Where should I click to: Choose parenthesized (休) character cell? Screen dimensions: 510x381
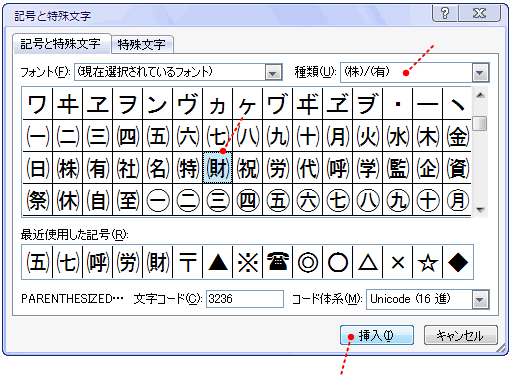pyautogui.click(x=68, y=200)
